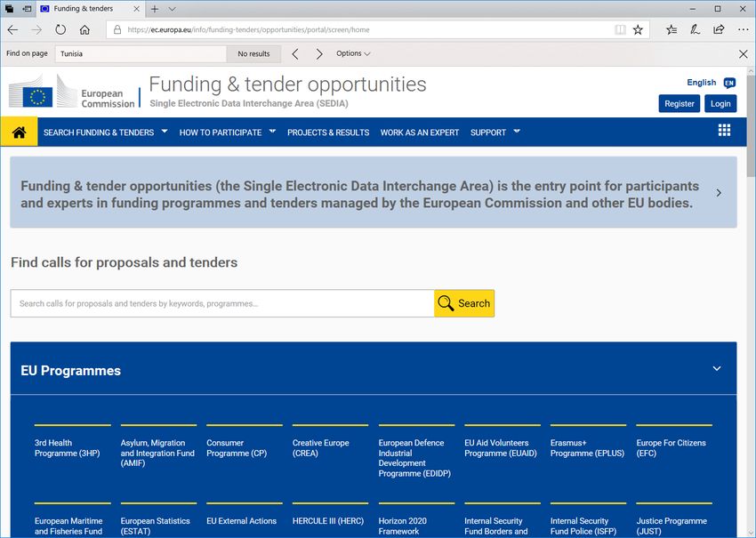Go to browser Home page icon
Screen dimensions: 756x538
(x=84, y=30)
